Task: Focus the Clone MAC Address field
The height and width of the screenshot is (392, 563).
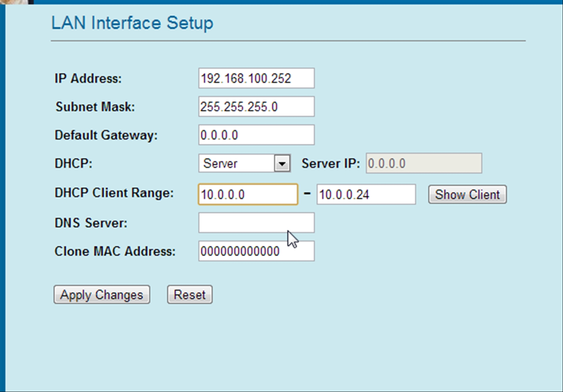Action: [256, 251]
